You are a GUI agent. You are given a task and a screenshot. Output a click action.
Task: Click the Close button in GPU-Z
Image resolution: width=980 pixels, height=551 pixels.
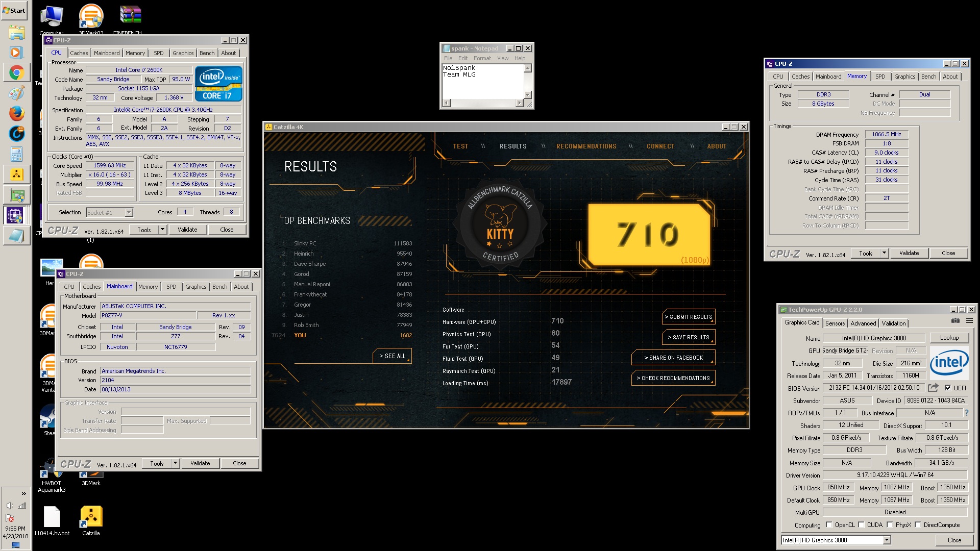click(954, 540)
